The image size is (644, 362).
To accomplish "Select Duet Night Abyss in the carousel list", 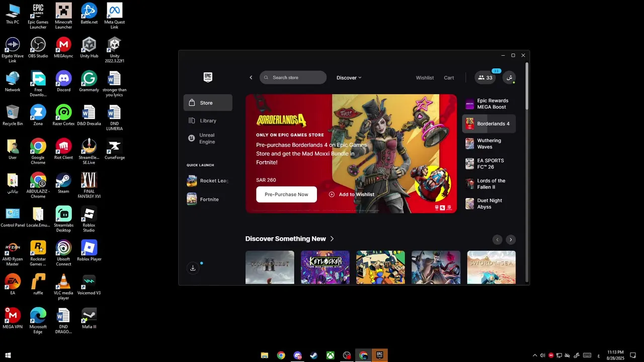I will coord(489,204).
